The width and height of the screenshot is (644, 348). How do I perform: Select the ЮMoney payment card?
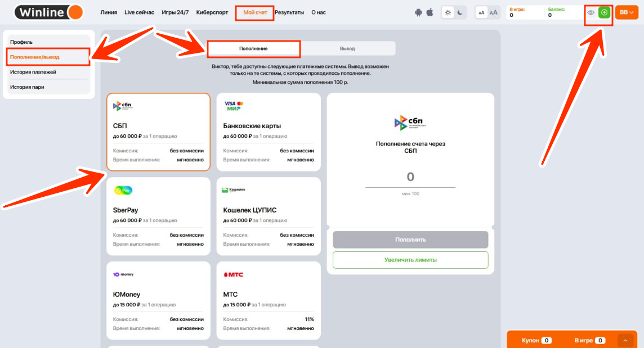click(x=158, y=301)
